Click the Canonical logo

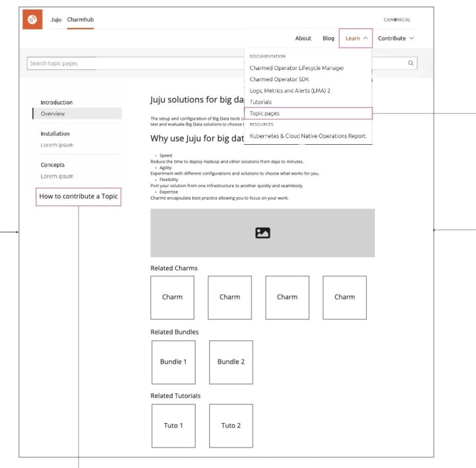tap(397, 20)
